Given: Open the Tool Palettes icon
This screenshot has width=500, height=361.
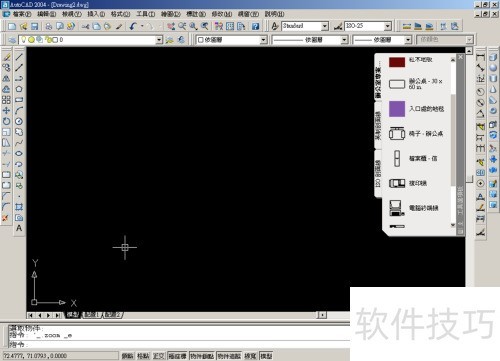Looking at the screenshot, I should [x=241, y=26].
